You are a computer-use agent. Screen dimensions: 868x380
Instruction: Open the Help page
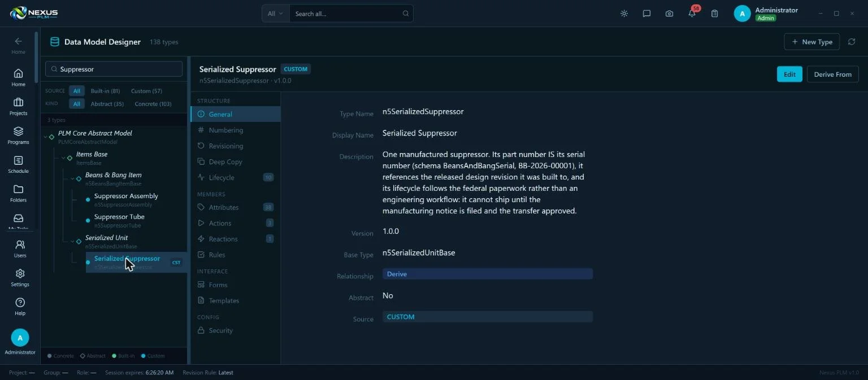[20, 307]
